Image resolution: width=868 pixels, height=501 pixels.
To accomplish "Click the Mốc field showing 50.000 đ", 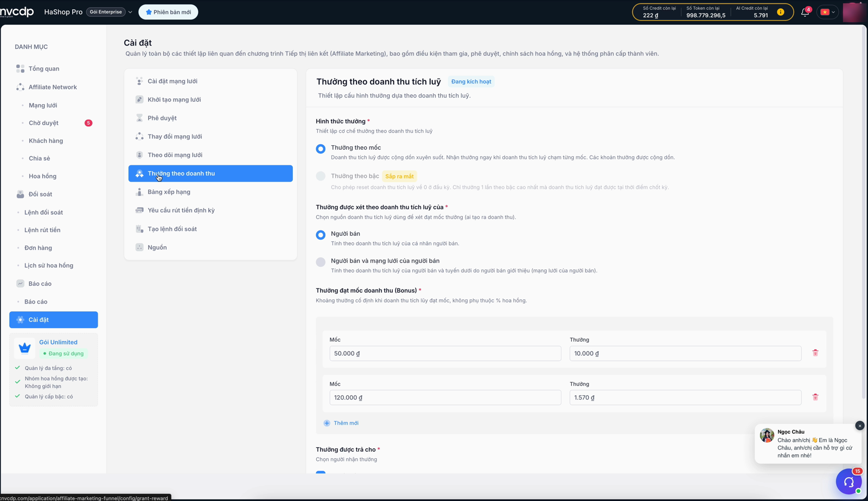I will point(445,354).
